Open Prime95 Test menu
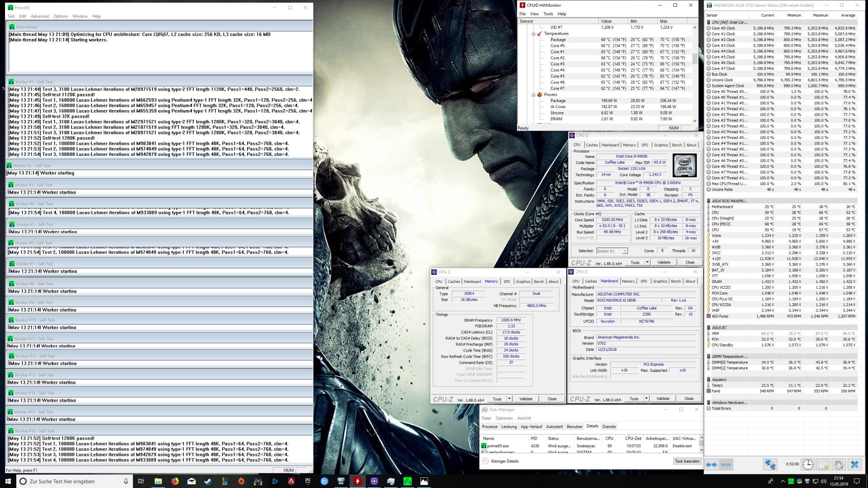The image size is (868, 488). coord(11,16)
